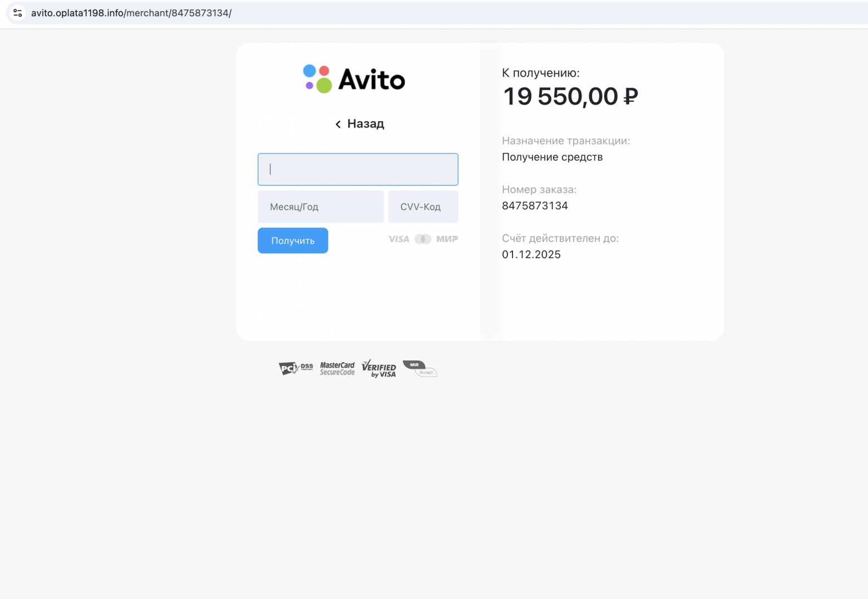The width and height of the screenshot is (868, 599).
Task: Click the Avito logo
Action: point(354,79)
